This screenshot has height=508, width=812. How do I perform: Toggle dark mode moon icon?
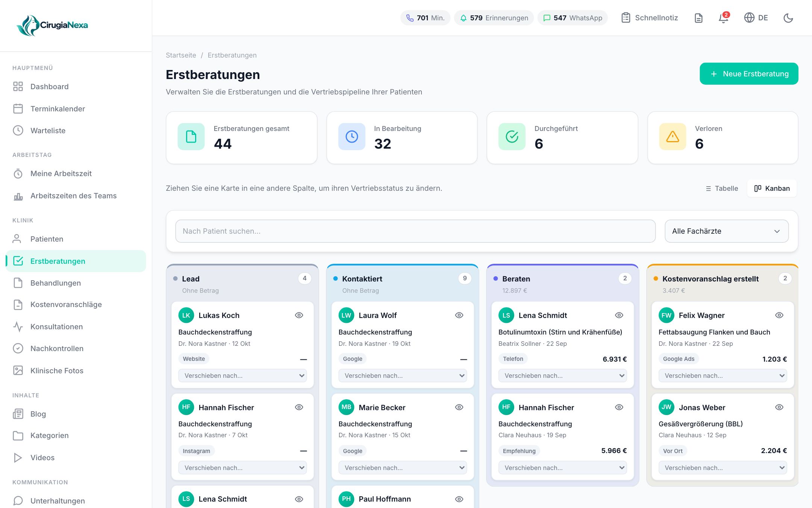click(788, 18)
